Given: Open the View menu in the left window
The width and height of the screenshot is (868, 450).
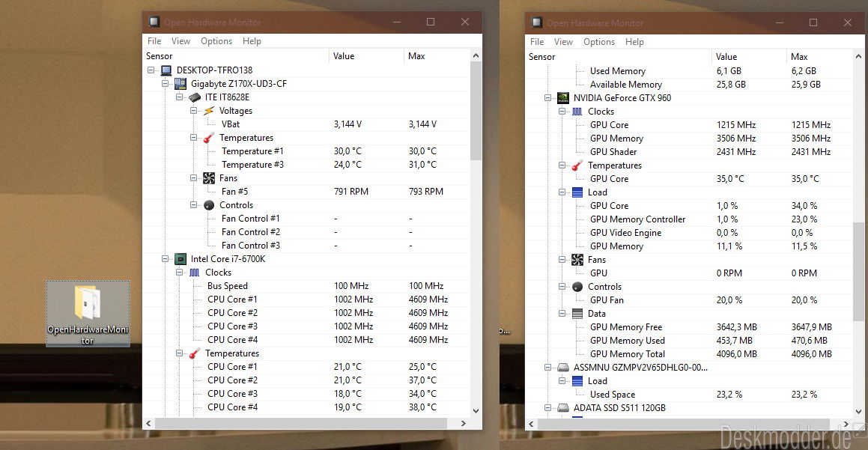Looking at the screenshot, I should pos(180,41).
